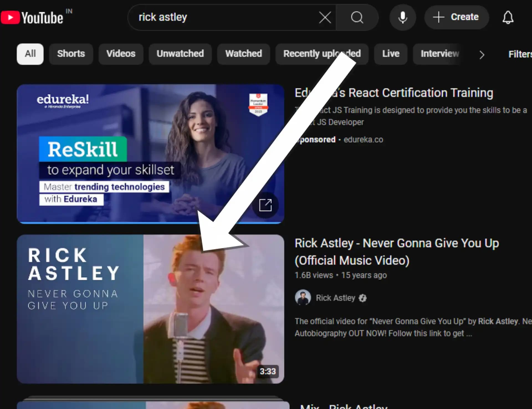Image resolution: width=532 pixels, height=409 pixels.
Task: Open notifications with the bell icon
Action: (x=508, y=17)
